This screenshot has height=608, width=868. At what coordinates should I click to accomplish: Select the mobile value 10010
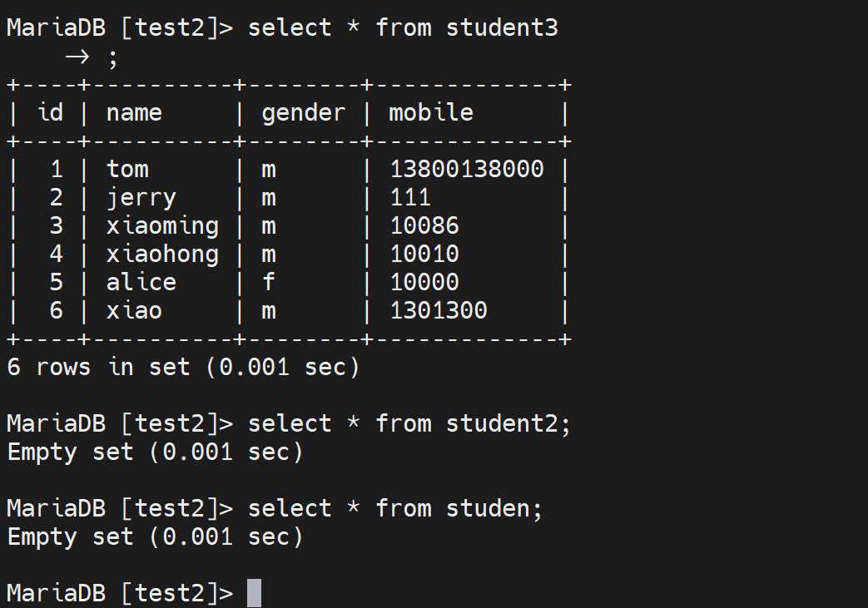click(x=424, y=255)
